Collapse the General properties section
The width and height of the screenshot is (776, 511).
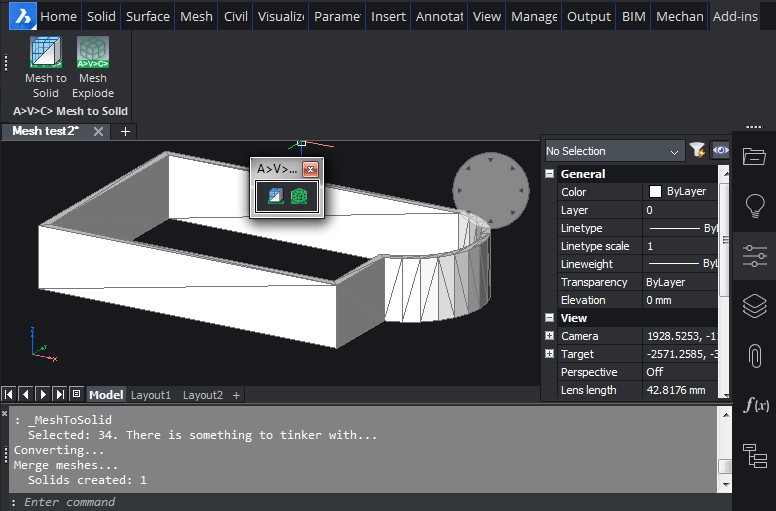(549, 174)
